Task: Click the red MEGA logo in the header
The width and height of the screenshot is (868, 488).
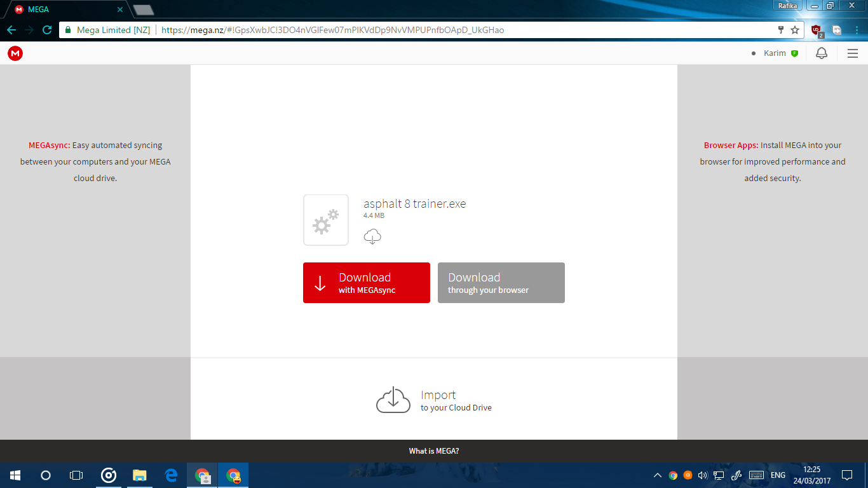Action: pos(15,54)
